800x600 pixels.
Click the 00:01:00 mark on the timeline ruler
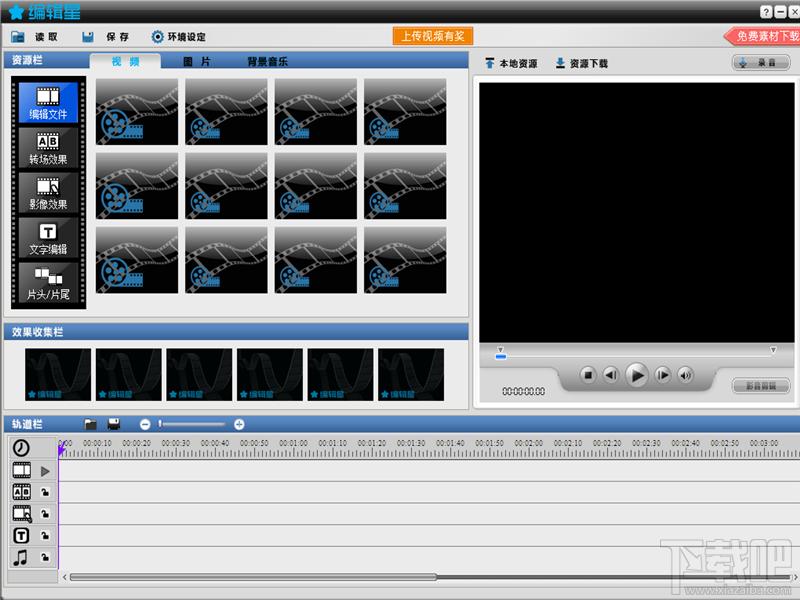(x=293, y=443)
